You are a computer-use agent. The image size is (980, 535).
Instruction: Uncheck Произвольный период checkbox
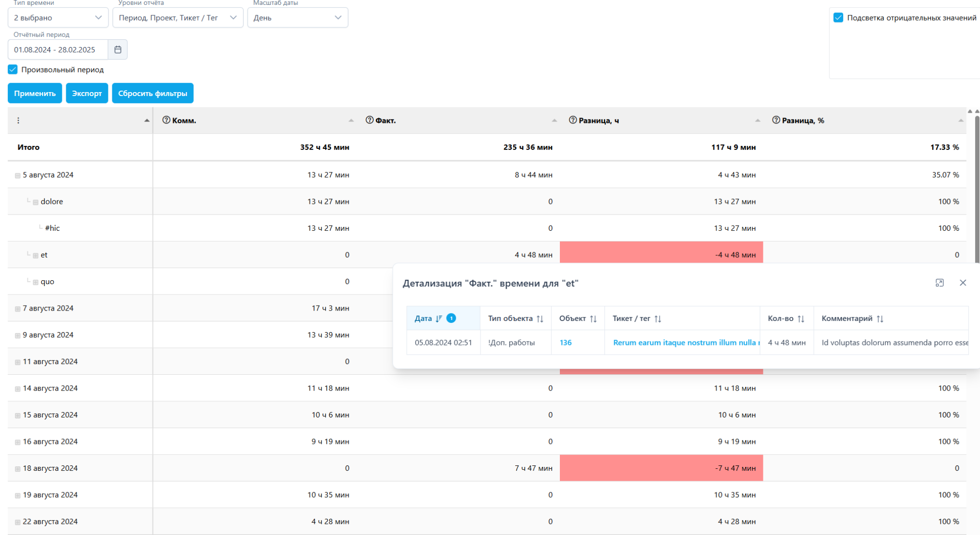(x=13, y=70)
